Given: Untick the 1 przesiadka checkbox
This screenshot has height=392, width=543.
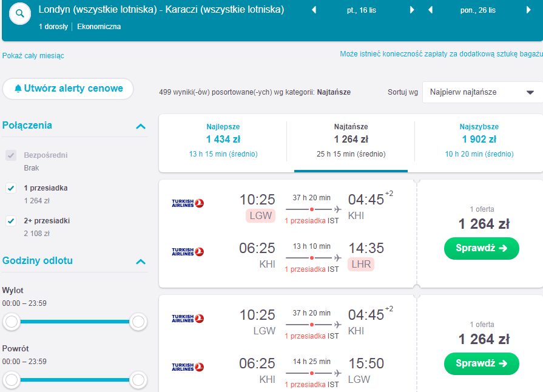Looking at the screenshot, I should [11, 188].
